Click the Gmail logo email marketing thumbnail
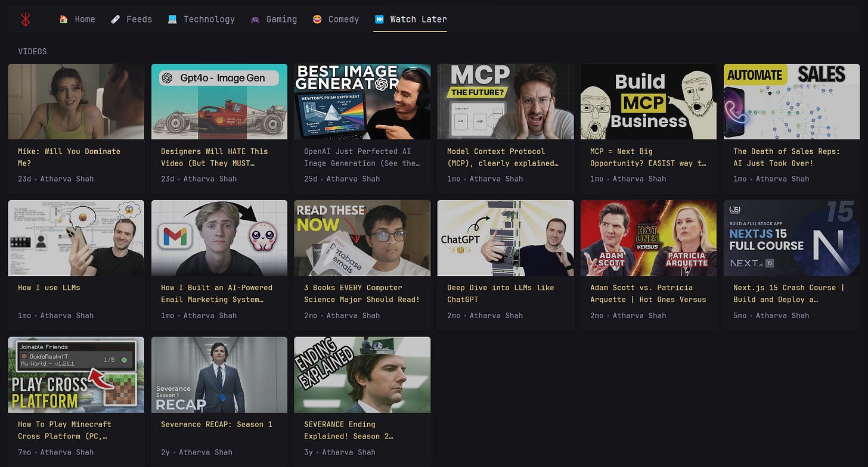Image resolution: width=868 pixels, height=467 pixels. coord(219,238)
